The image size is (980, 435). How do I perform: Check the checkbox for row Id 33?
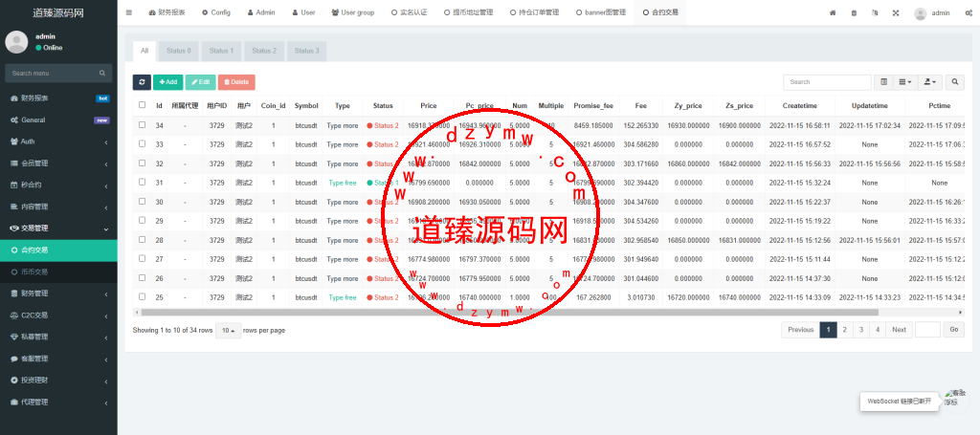pos(142,143)
